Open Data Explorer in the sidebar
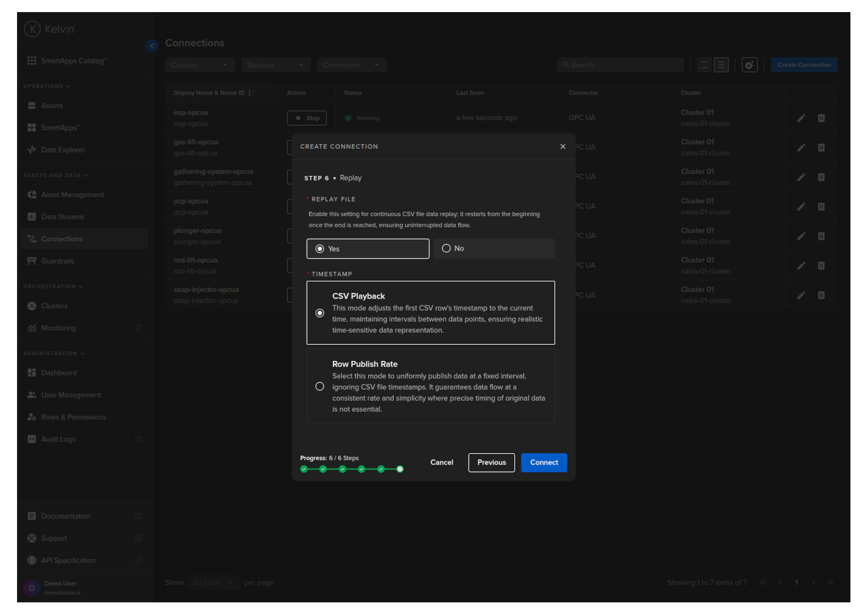This screenshot has width=868, height=615. pos(63,150)
